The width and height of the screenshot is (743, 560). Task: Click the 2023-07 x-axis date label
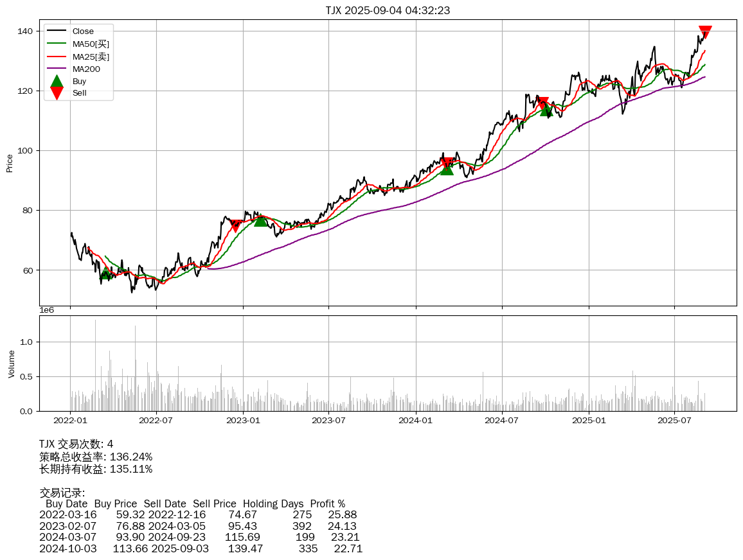pos(329,421)
